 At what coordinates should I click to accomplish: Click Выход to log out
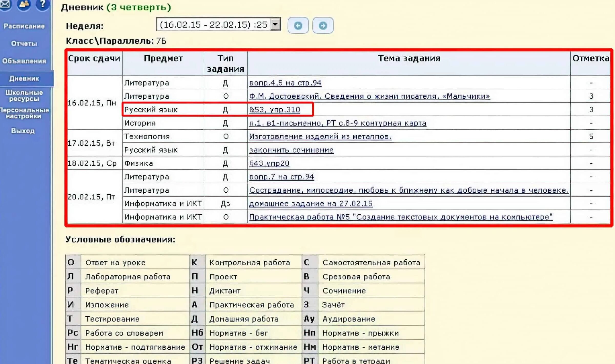coord(23,131)
